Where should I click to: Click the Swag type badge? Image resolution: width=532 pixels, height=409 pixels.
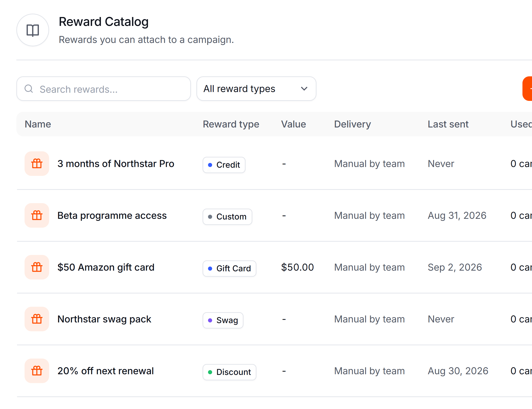pyautogui.click(x=223, y=320)
